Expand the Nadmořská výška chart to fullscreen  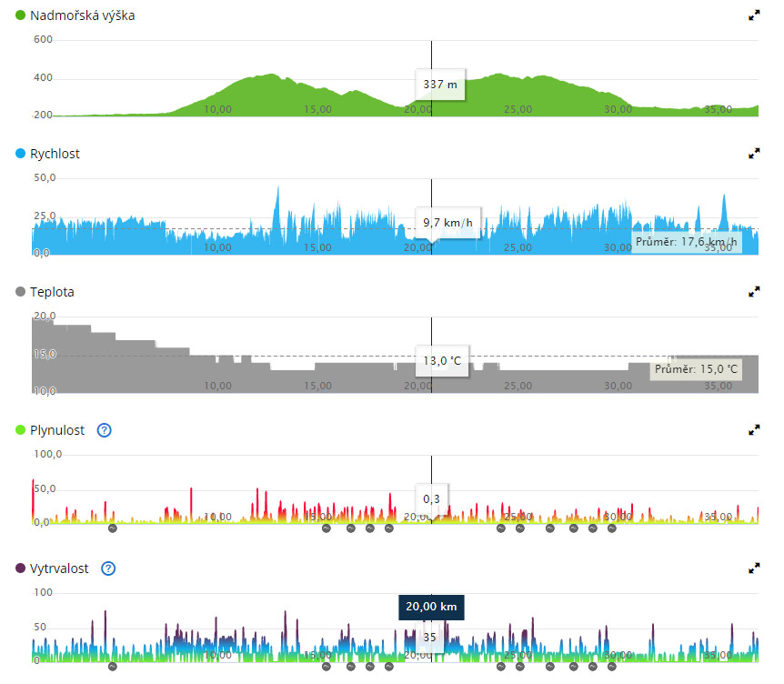(x=753, y=15)
